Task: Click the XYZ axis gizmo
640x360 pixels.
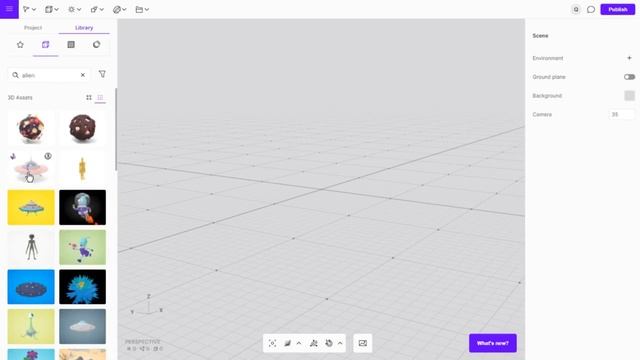Action: coord(147,305)
